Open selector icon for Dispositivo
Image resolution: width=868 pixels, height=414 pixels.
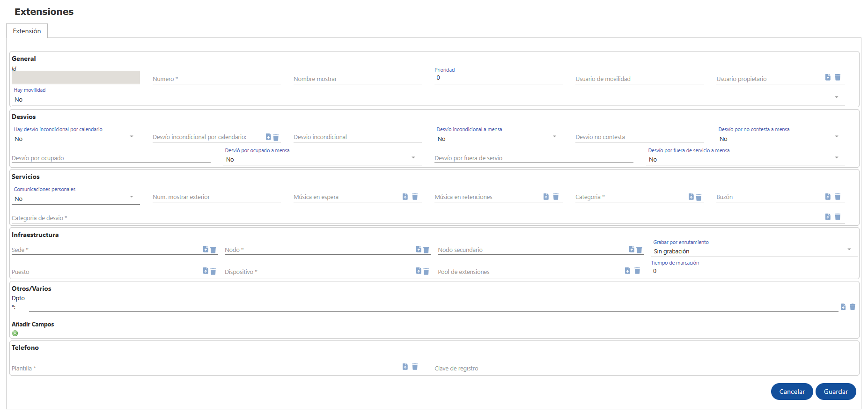pyautogui.click(x=419, y=271)
